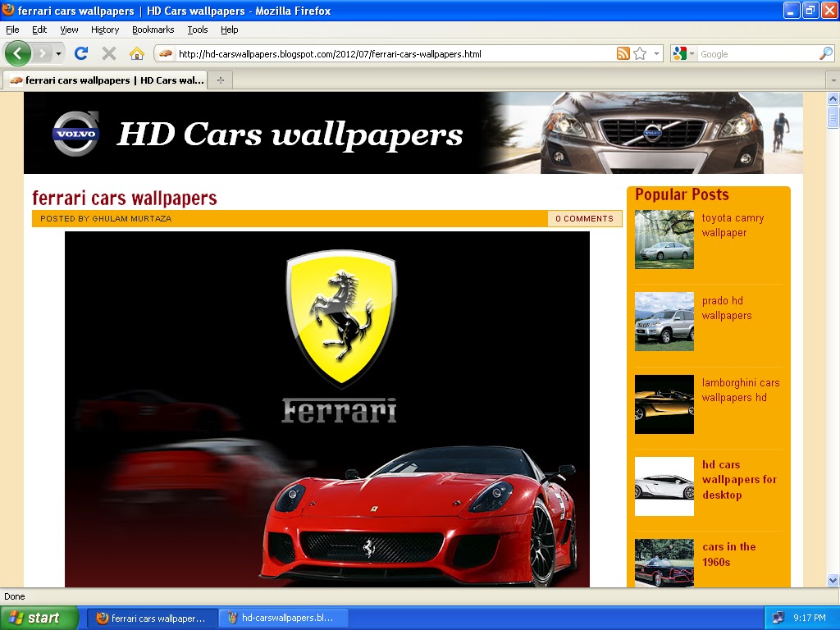Click the page scrollbar up arrow
This screenshot has height=630, width=840.
833,98
